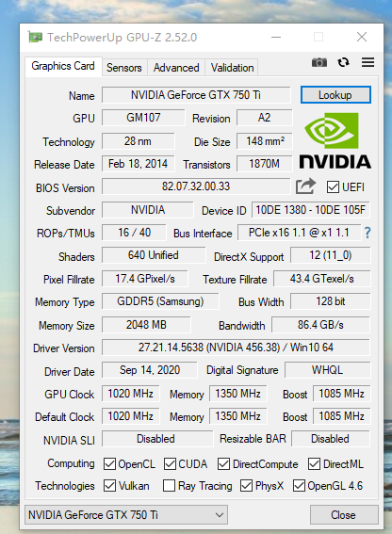
Task: Open the Validation tab
Action: pos(232,68)
